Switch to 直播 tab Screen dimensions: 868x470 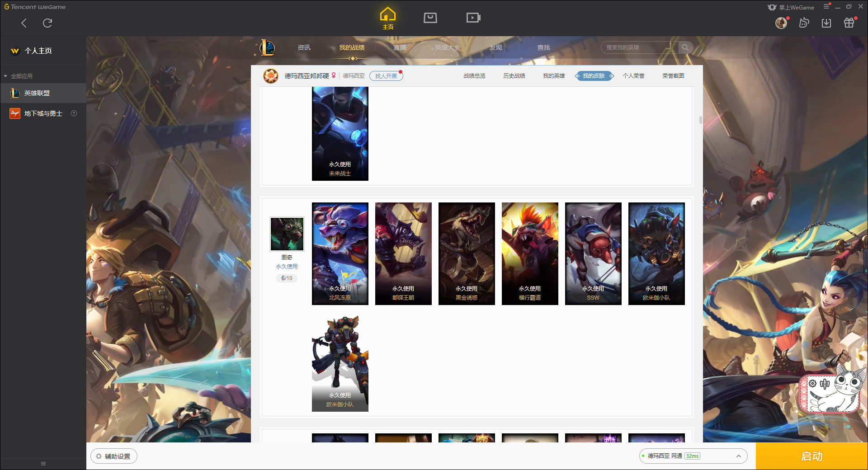400,47
